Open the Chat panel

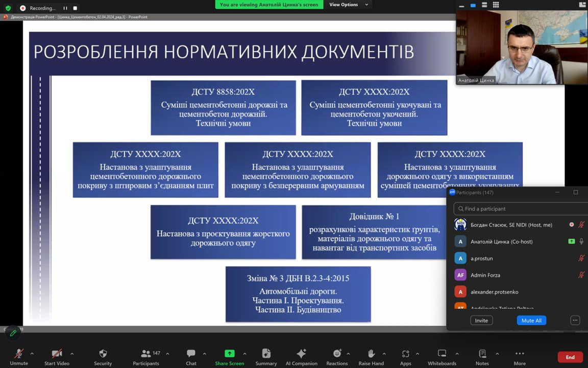click(x=191, y=356)
